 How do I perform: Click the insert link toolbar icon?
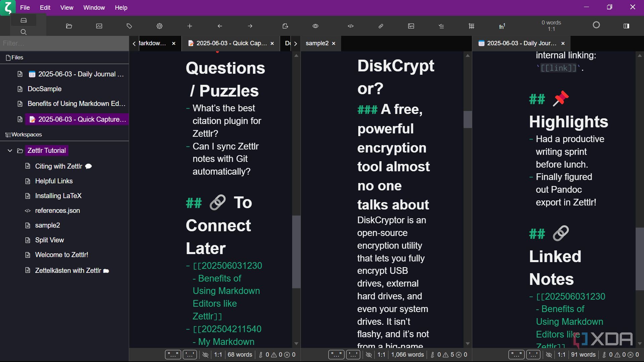381,26
